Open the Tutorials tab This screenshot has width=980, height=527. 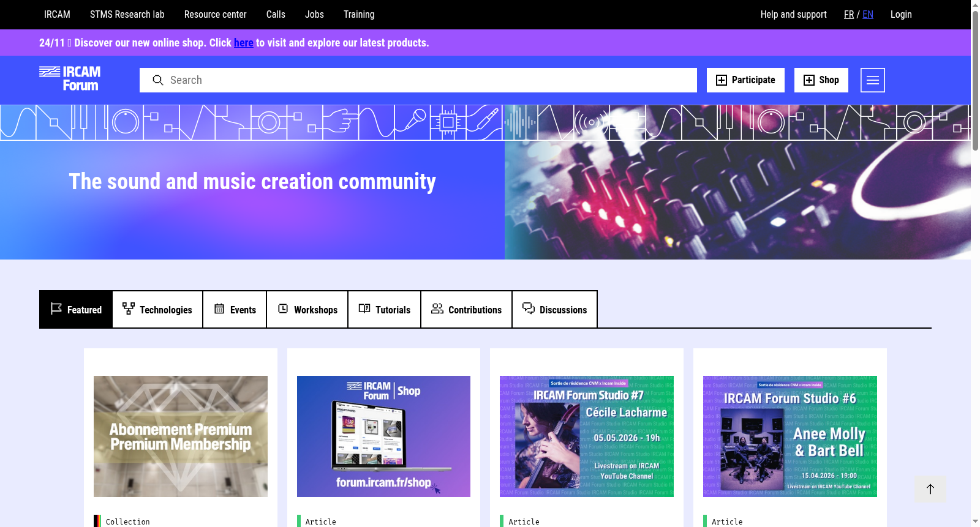pyautogui.click(x=385, y=310)
